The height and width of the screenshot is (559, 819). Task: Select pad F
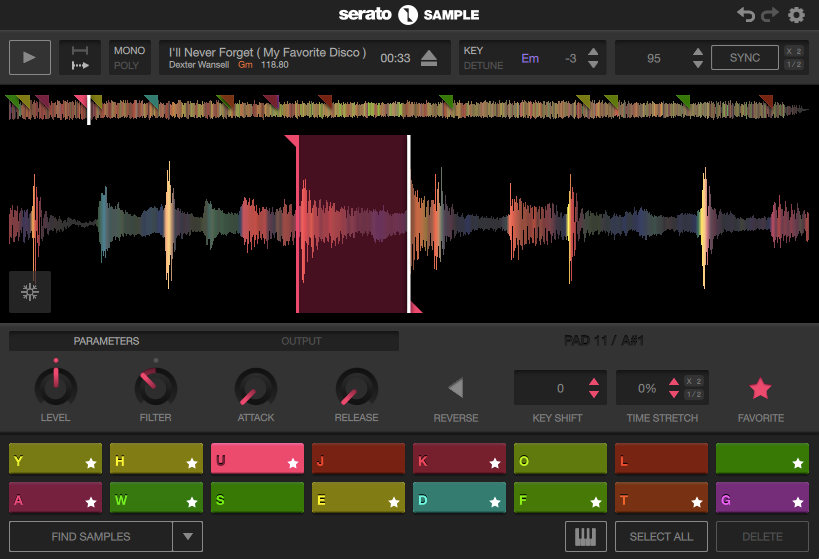tap(560, 497)
